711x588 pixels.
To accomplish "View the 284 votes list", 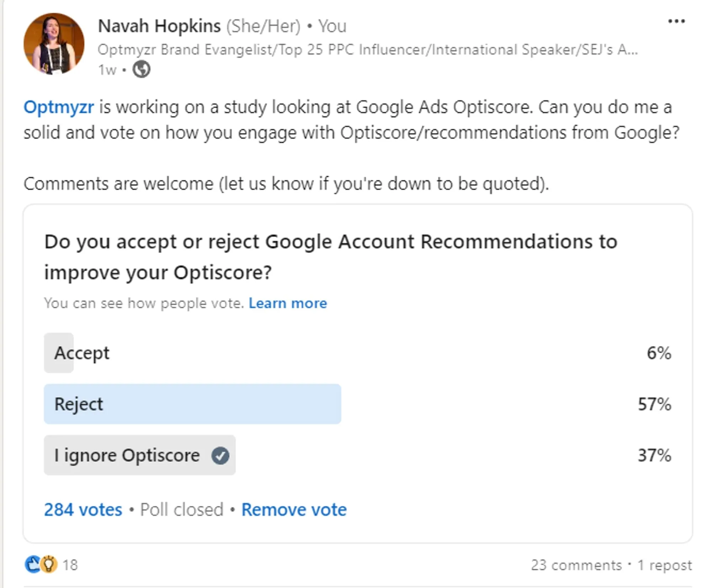I will coord(83,509).
